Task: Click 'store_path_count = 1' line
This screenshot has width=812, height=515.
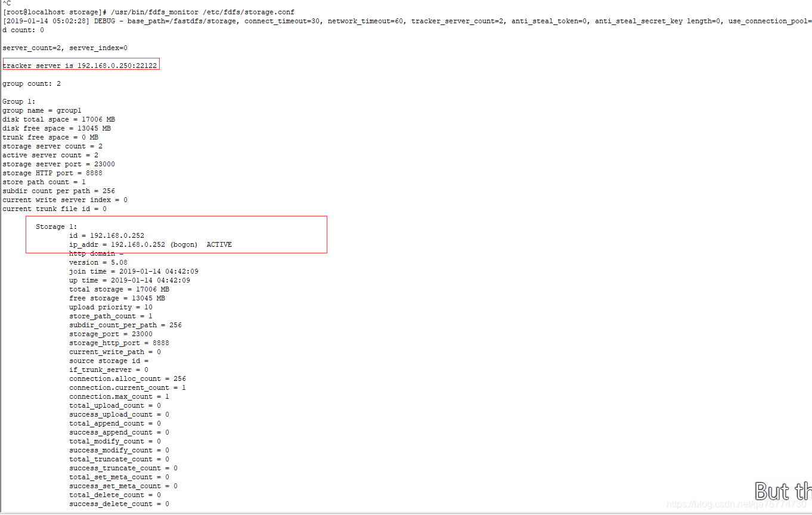Action: (111, 316)
